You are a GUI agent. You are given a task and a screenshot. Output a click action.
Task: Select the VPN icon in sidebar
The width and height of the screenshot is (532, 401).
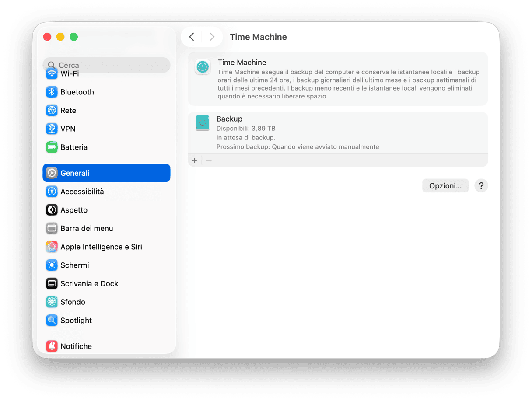click(x=52, y=129)
